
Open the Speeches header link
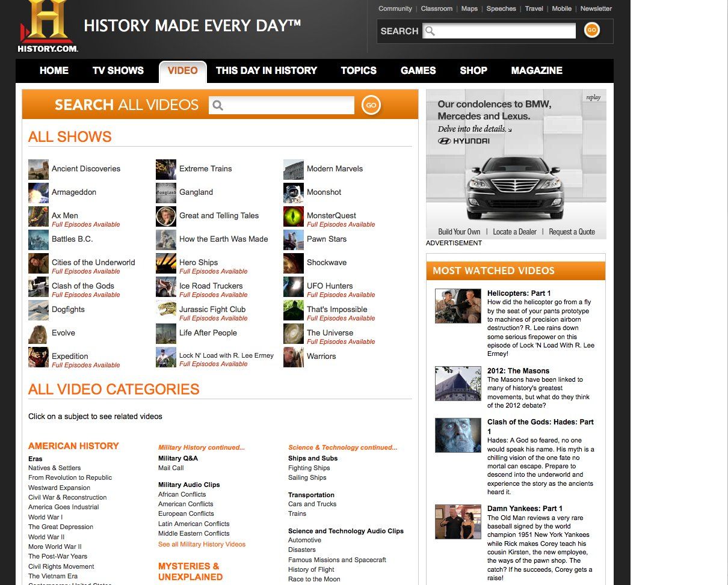coord(501,8)
